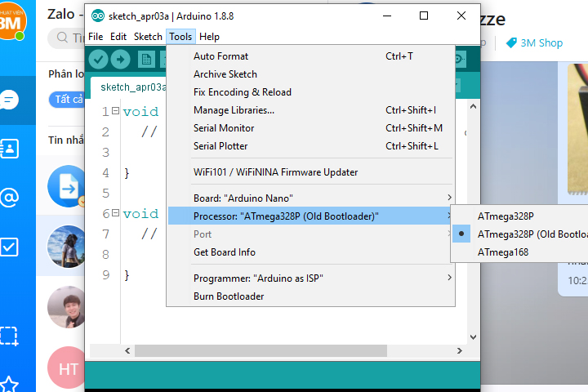
Task: Select ATmega328P processor option
Action: [519, 216]
